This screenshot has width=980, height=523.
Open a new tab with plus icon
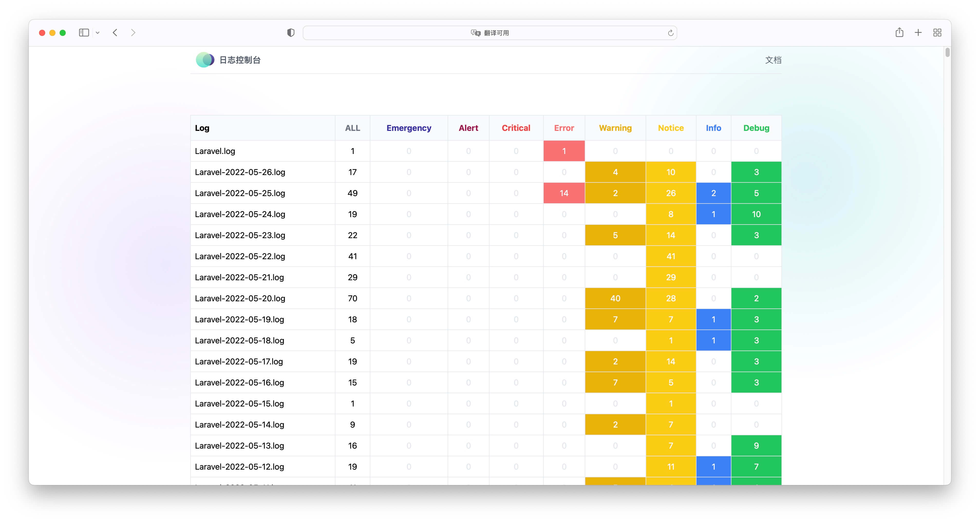[918, 33]
